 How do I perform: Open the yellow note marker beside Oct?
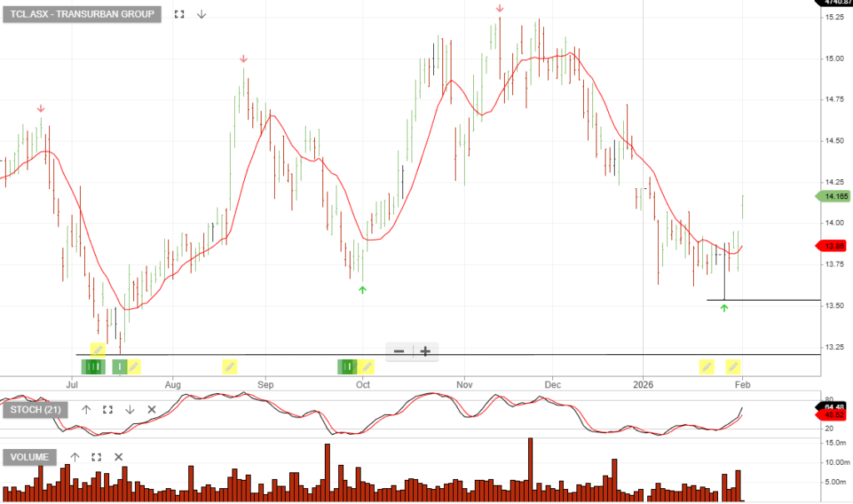[367, 366]
